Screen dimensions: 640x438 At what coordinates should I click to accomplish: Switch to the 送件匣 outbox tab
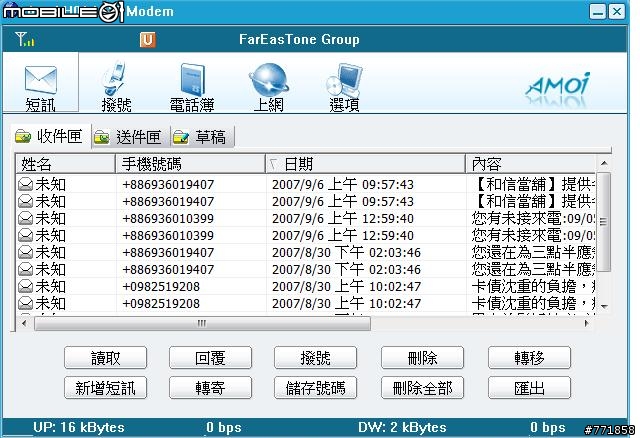130,137
